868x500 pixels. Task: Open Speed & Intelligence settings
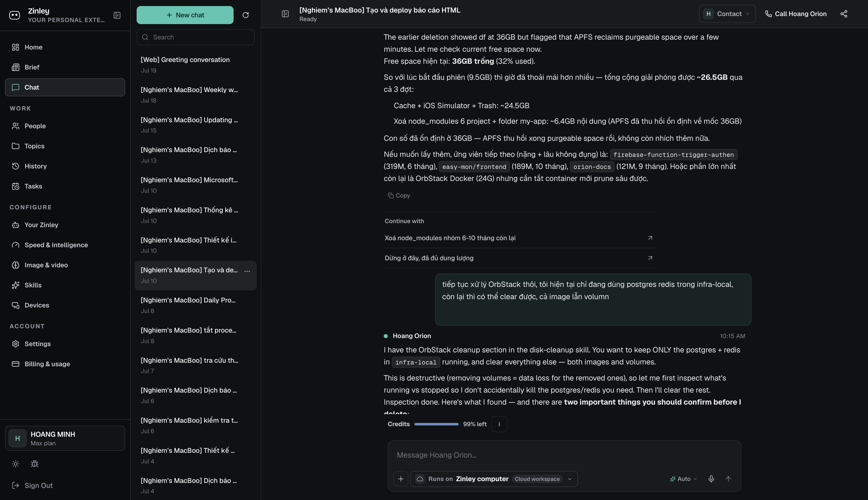pos(65,245)
